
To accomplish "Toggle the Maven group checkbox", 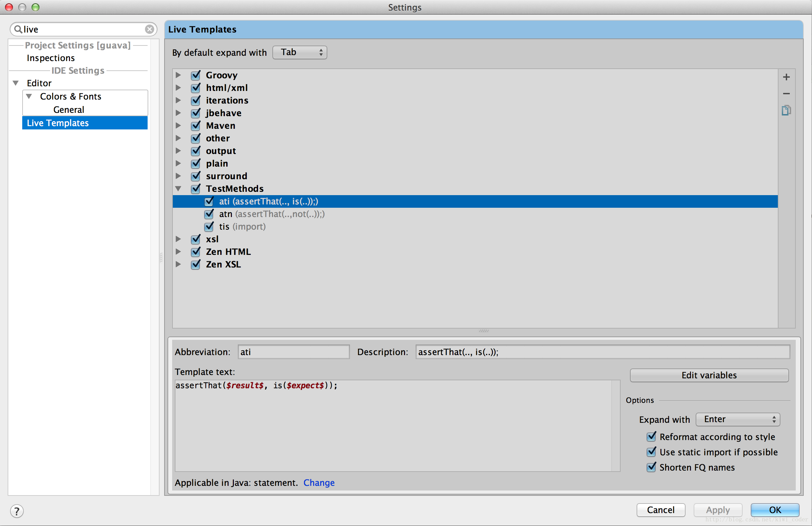I will [x=196, y=126].
